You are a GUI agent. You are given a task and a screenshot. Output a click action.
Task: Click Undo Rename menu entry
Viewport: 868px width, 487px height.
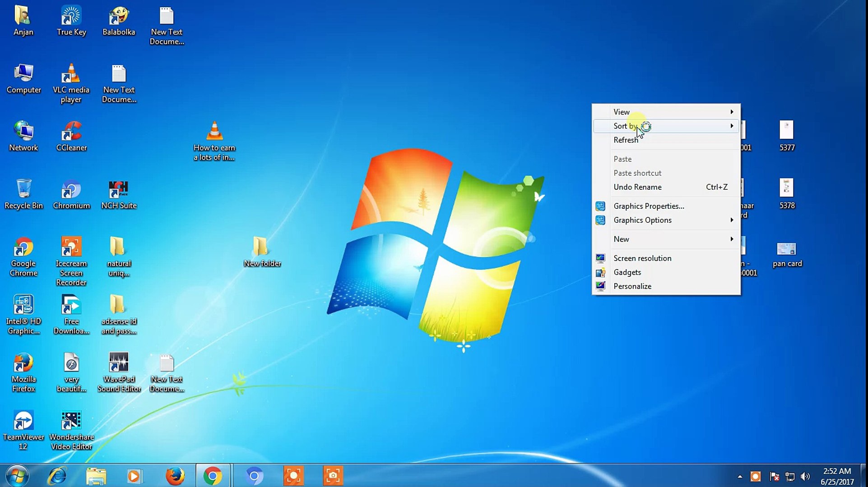637,187
